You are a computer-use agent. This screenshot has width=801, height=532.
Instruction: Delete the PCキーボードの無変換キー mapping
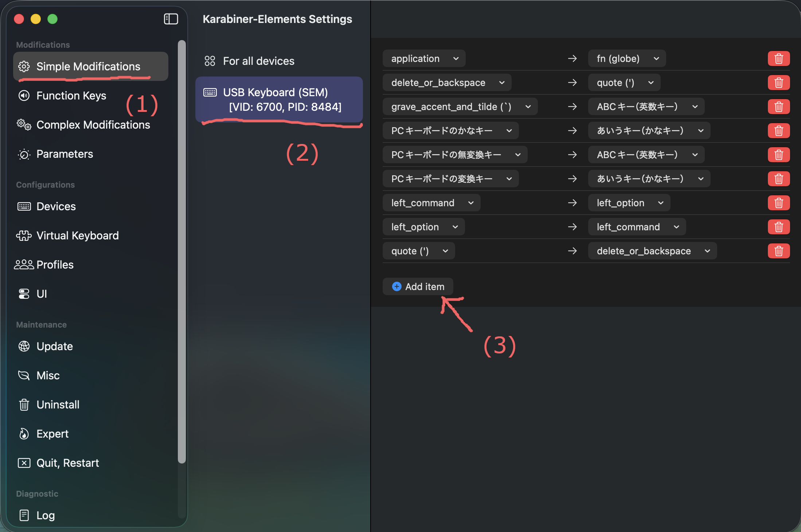[779, 155]
